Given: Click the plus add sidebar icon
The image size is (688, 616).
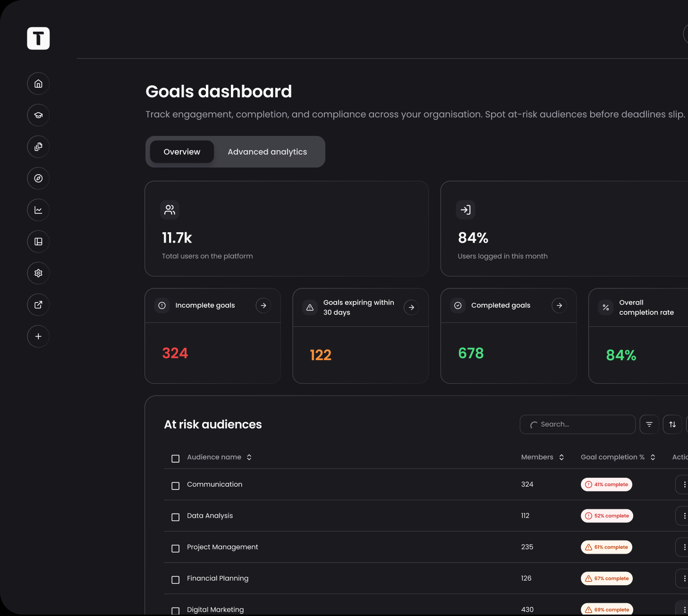Looking at the screenshot, I should point(38,337).
